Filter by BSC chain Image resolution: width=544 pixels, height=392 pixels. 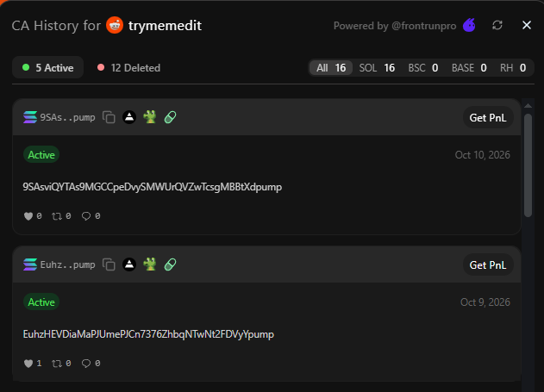coord(423,67)
